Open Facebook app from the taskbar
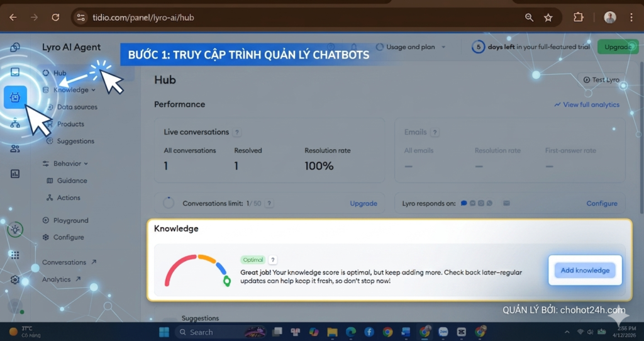644x341 pixels. point(369,332)
